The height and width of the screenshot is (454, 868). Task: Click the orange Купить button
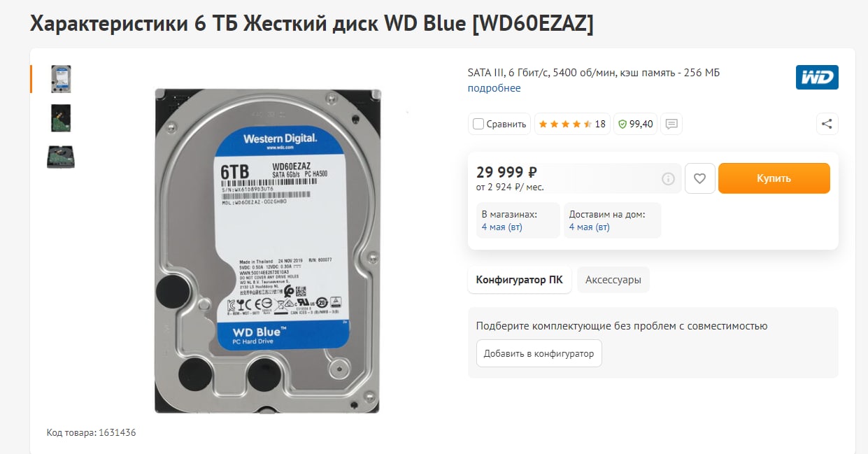click(x=774, y=178)
